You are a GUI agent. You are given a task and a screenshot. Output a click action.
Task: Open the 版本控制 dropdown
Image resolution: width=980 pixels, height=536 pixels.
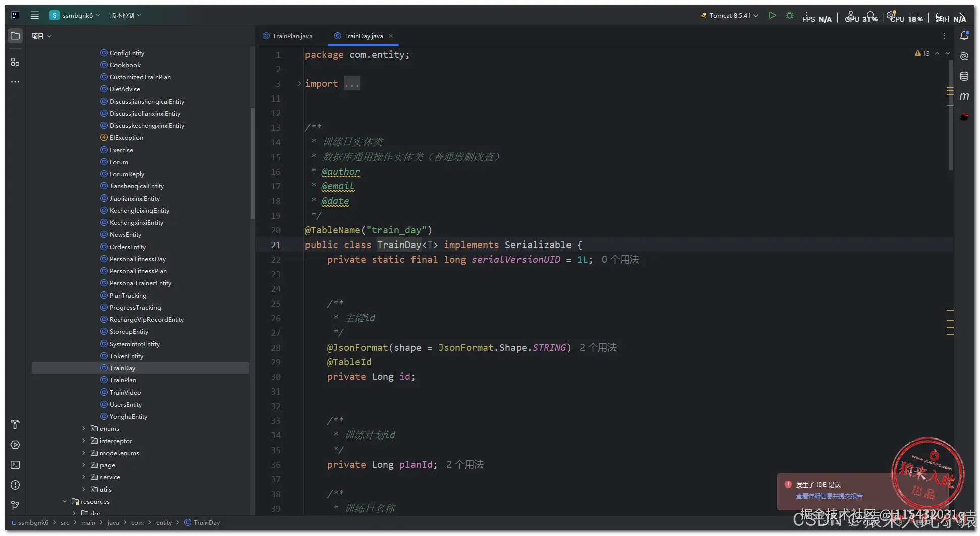[x=126, y=15]
